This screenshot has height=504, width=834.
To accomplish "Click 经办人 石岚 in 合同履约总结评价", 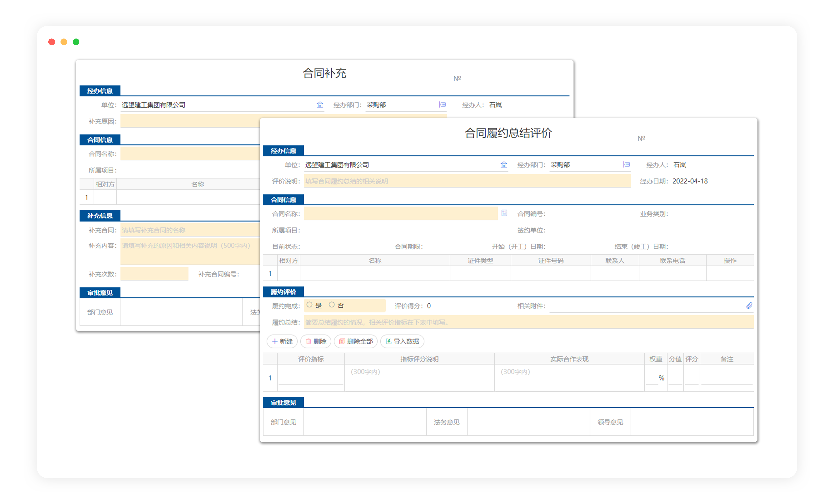I will (679, 165).
